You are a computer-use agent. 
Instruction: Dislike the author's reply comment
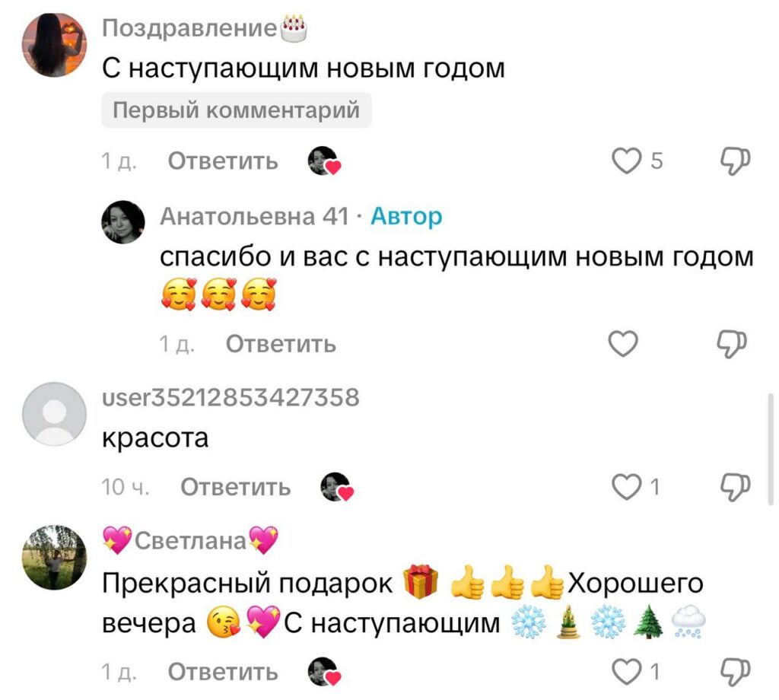pos(731,344)
